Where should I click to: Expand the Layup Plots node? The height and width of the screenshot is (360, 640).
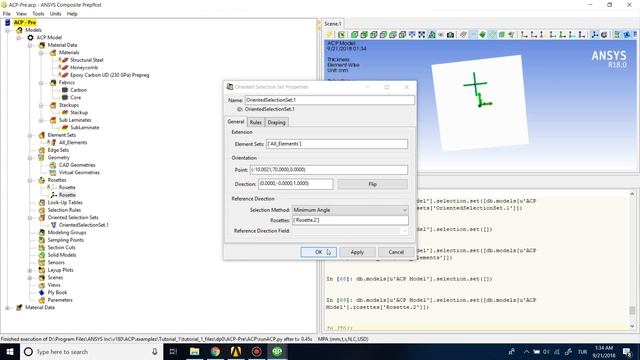(x=30, y=270)
